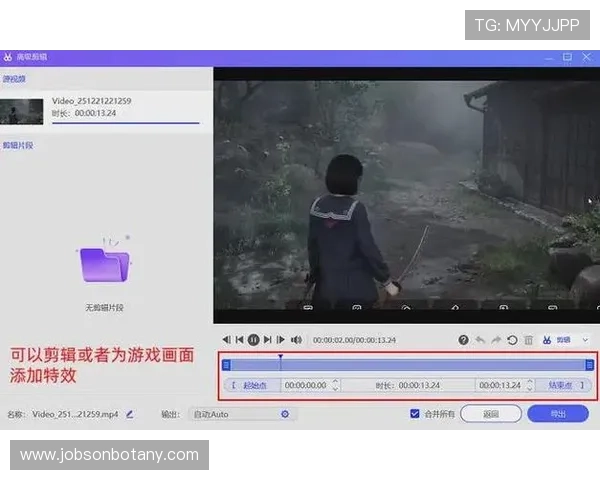Open the help question mark icon
Image resolution: width=600 pixels, height=480 pixels.
coord(463,340)
